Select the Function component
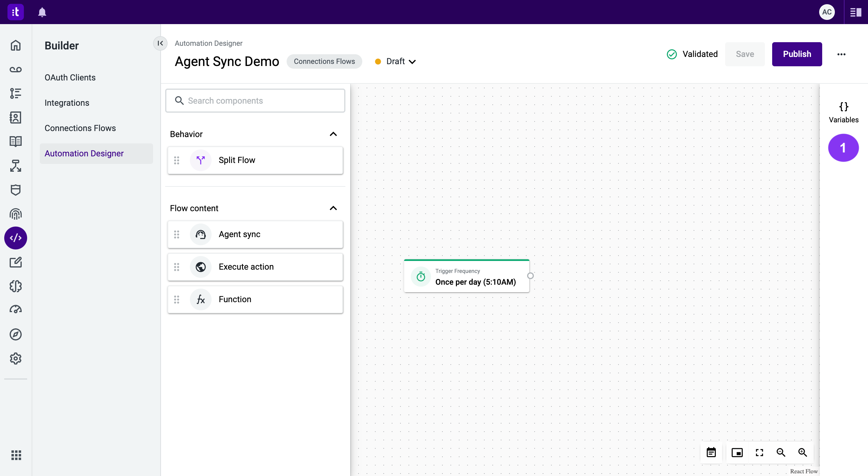The image size is (868, 476). [x=255, y=299]
